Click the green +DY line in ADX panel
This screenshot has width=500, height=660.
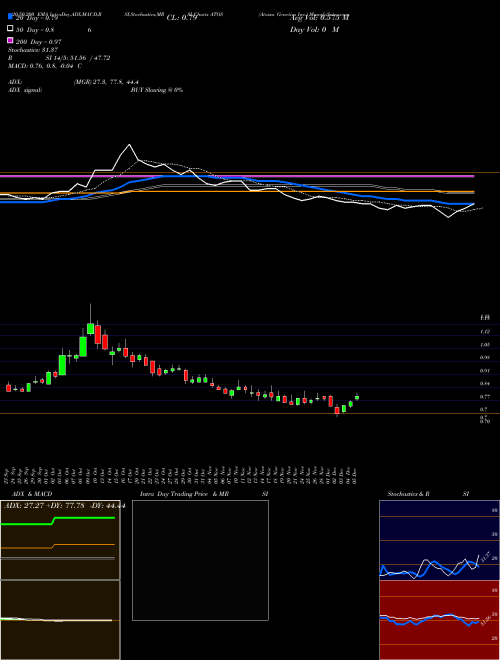pos(58,521)
